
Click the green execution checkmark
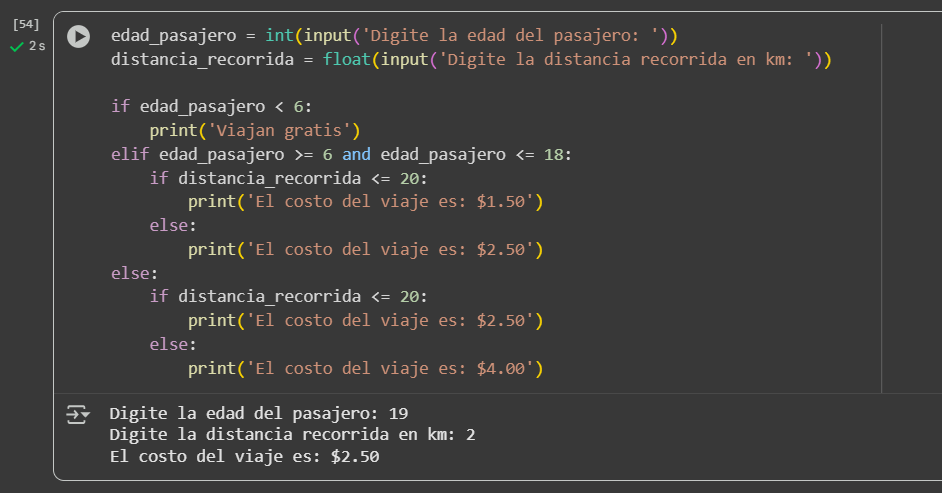click(x=17, y=47)
